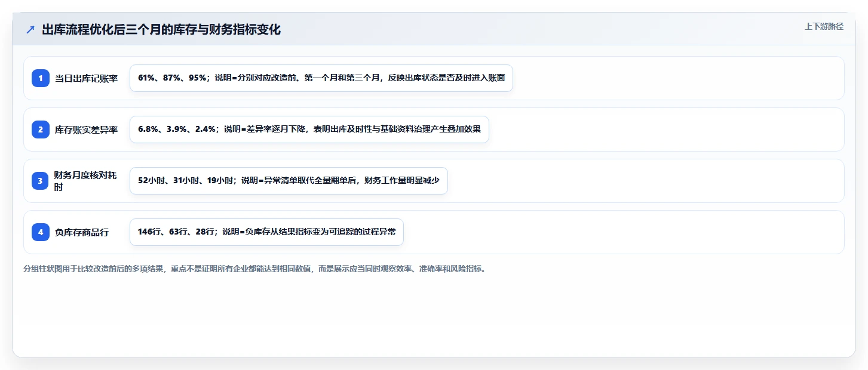Viewport: 868px width, 370px height.
Task: Click the number 4 badge for 负库存商品行
Action: 41,232
